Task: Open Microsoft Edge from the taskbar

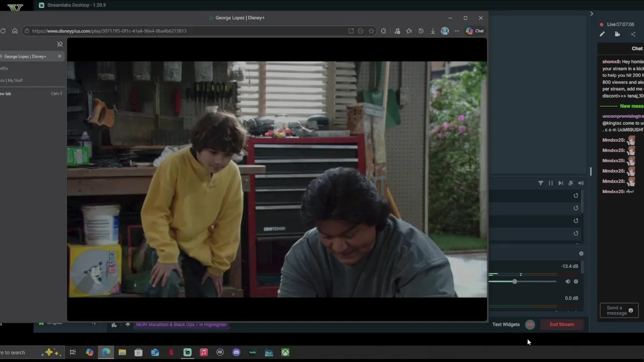Action: click(x=106, y=352)
